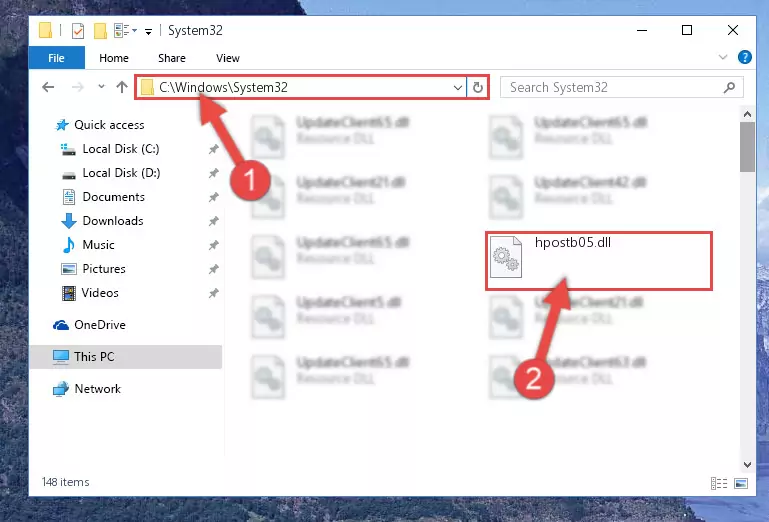The height and width of the screenshot is (522, 769).
Task: Click pin icon beside Local Disk (D:)
Action: (x=213, y=173)
